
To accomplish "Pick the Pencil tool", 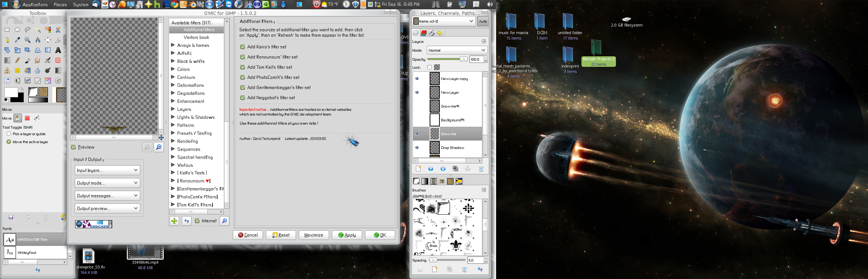I will [x=17, y=60].
